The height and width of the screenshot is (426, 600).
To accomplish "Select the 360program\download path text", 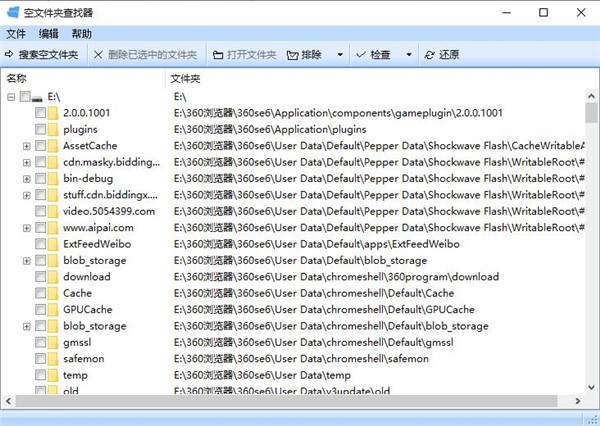I will pyautogui.click(x=336, y=277).
